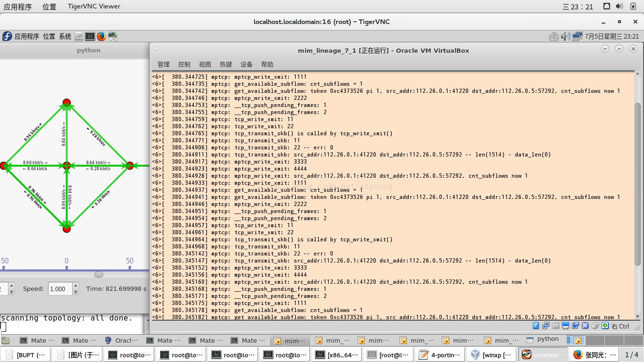Switch to Oracl··· taskbar window

coord(122,340)
